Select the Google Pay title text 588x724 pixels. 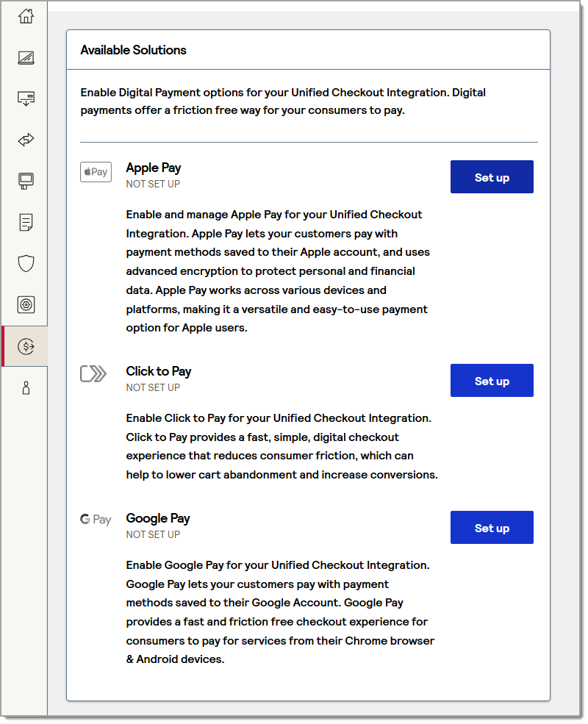pos(157,518)
